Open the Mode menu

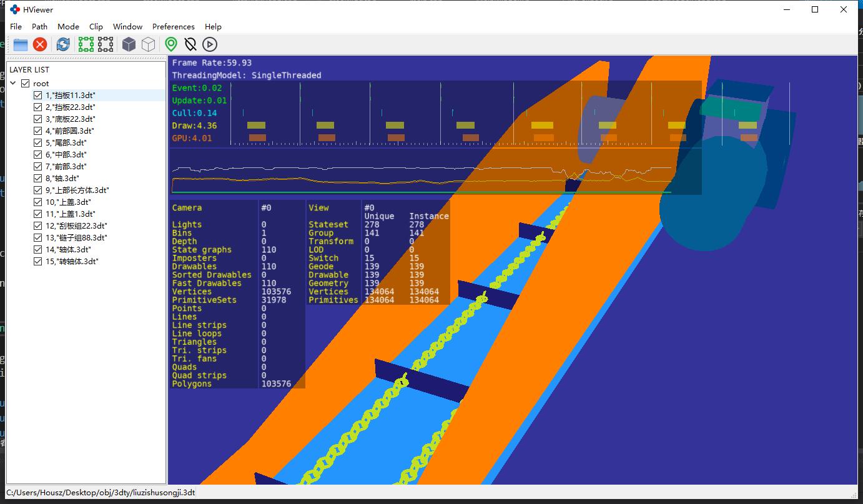point(68,26)
